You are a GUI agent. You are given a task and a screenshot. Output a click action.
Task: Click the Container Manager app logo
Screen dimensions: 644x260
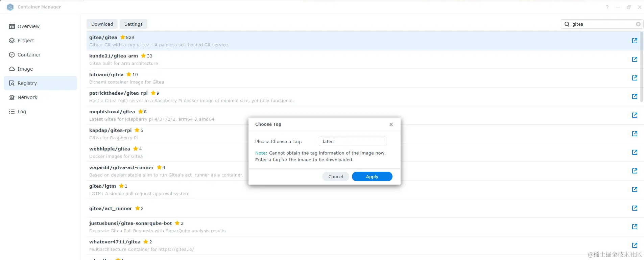pos(10,7)
